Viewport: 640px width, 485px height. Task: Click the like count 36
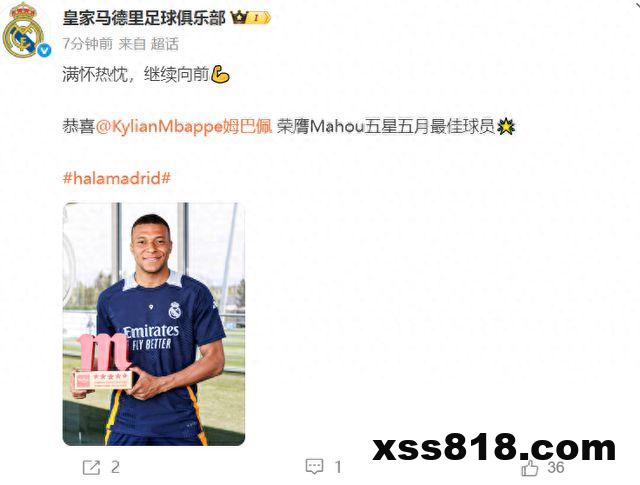[556, 468]
